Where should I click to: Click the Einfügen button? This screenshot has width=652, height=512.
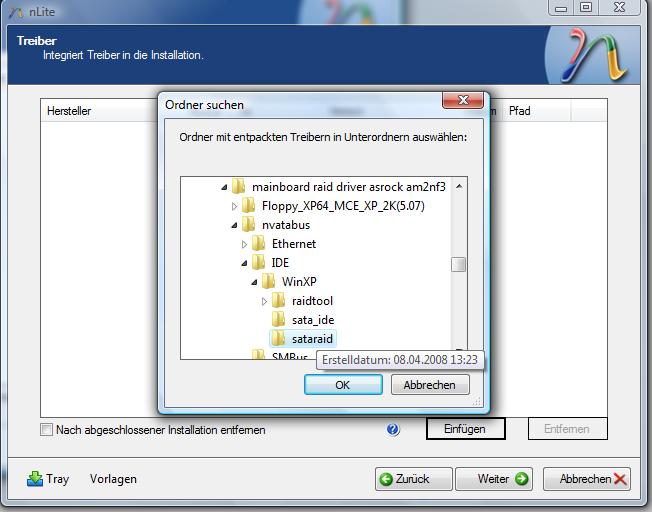465,429
